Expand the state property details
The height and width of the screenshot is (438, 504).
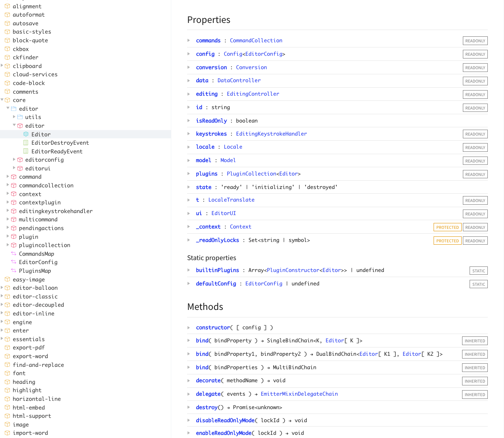click(x=189, y=187)
